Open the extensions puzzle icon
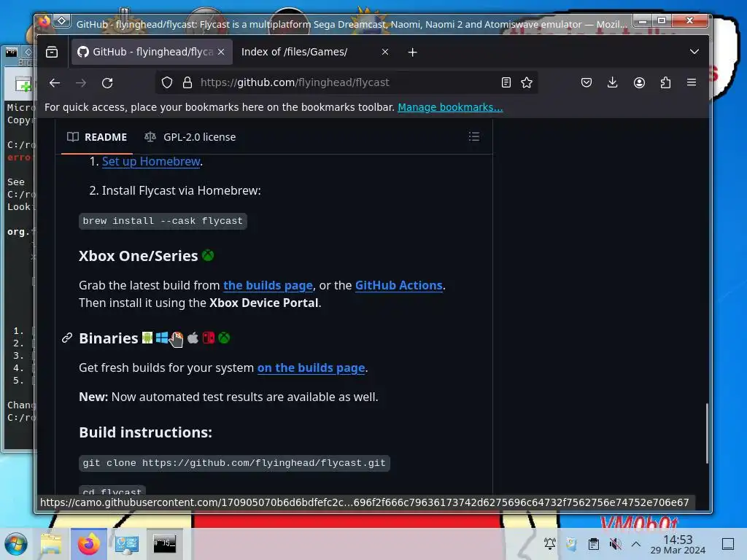 click(665, 82)
